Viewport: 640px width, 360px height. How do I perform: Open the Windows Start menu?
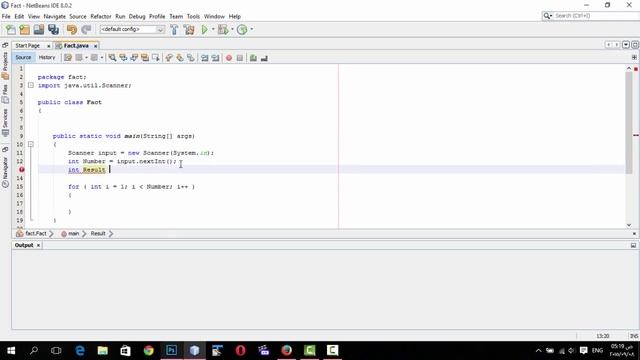tap(11, 351)
